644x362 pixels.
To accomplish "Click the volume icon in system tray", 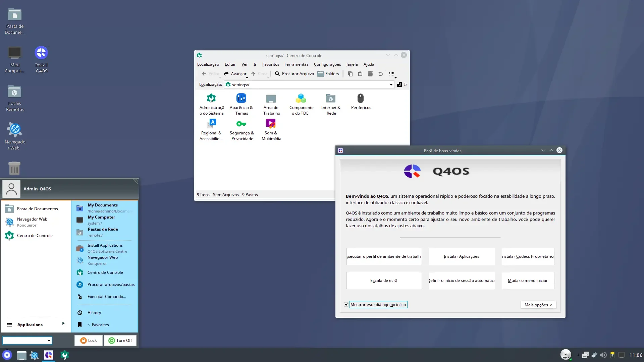I will 603,355.
